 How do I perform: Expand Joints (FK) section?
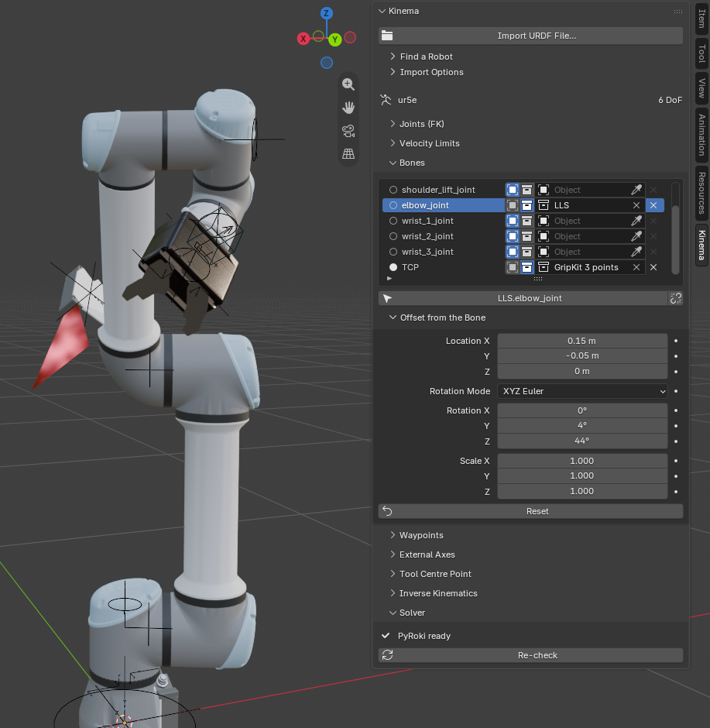click(x=393, y=124)
